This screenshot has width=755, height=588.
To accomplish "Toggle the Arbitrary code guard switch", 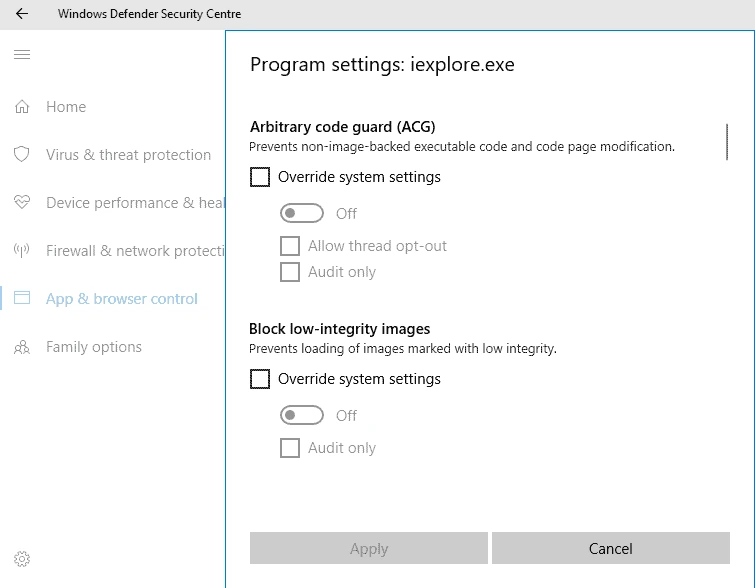I will [x=302, y=213].
